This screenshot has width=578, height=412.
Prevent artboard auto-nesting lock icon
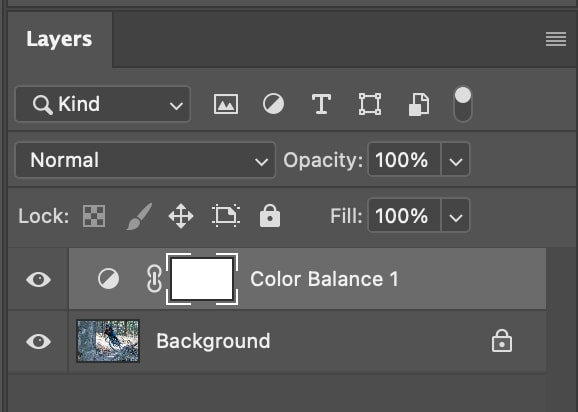226,216
